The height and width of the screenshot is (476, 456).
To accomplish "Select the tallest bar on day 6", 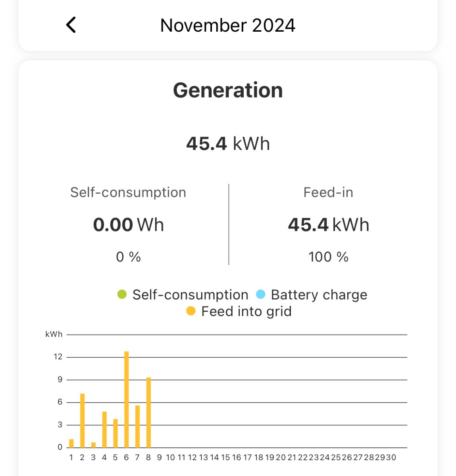I will (x=127, y=399).
